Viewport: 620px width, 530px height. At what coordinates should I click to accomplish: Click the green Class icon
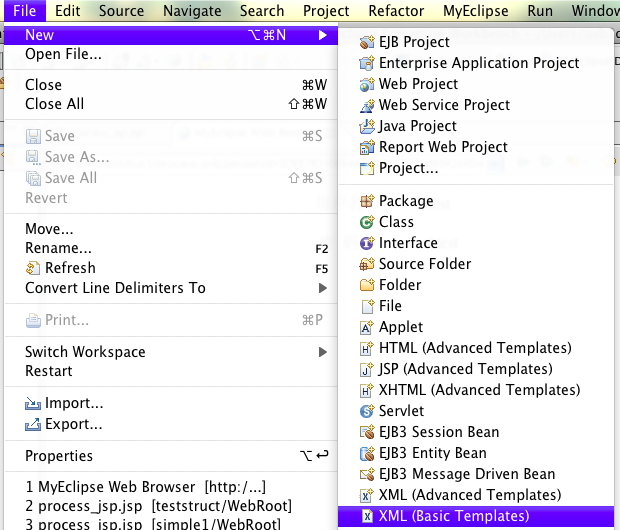pos(367,222)
